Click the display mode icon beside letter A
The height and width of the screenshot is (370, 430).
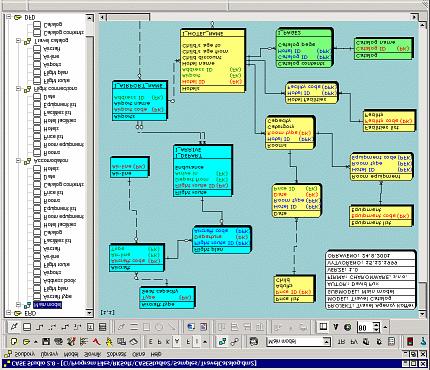323,327
